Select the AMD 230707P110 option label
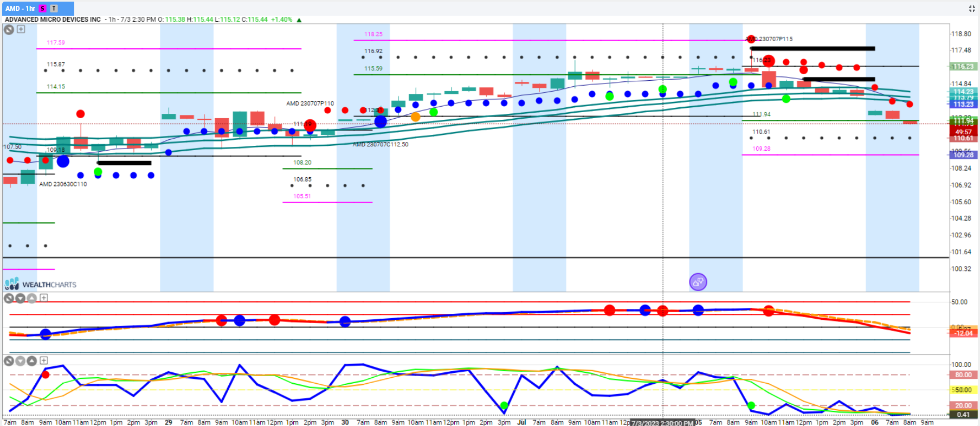Image resolution: width=980 pixels, height=426 pixels. pyautogui.click(x=310, y=104)
